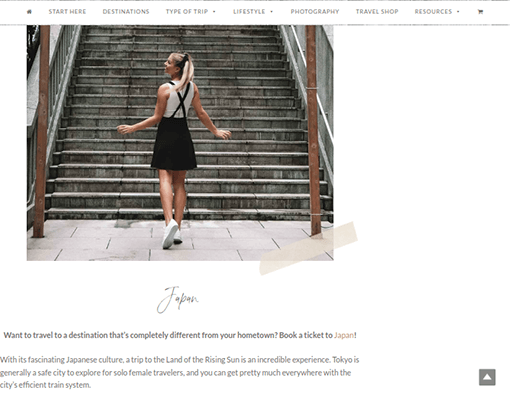Viewport: 510px width, 400px height.
Task: Click the bold intro sentence about travel
Action: point(180,335)
